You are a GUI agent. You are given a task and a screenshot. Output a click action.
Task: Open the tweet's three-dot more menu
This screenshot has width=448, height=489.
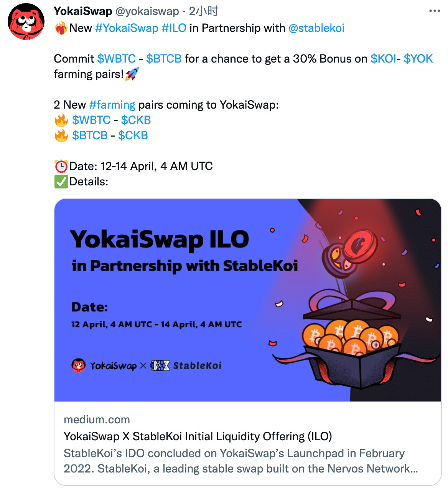[434, 11]
